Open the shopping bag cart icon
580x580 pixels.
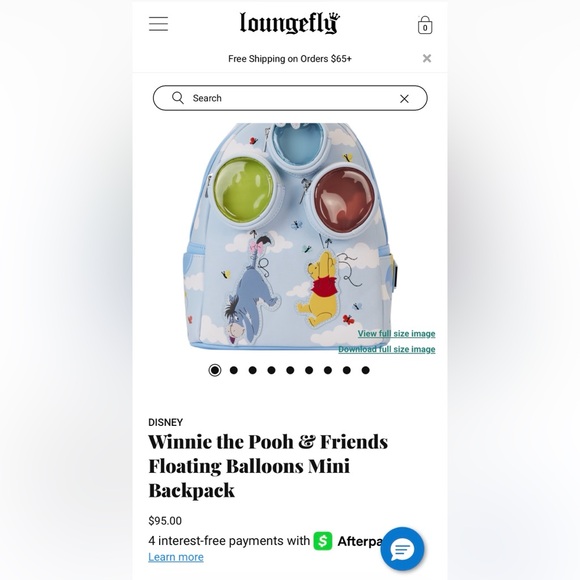(x=425, y=25)
